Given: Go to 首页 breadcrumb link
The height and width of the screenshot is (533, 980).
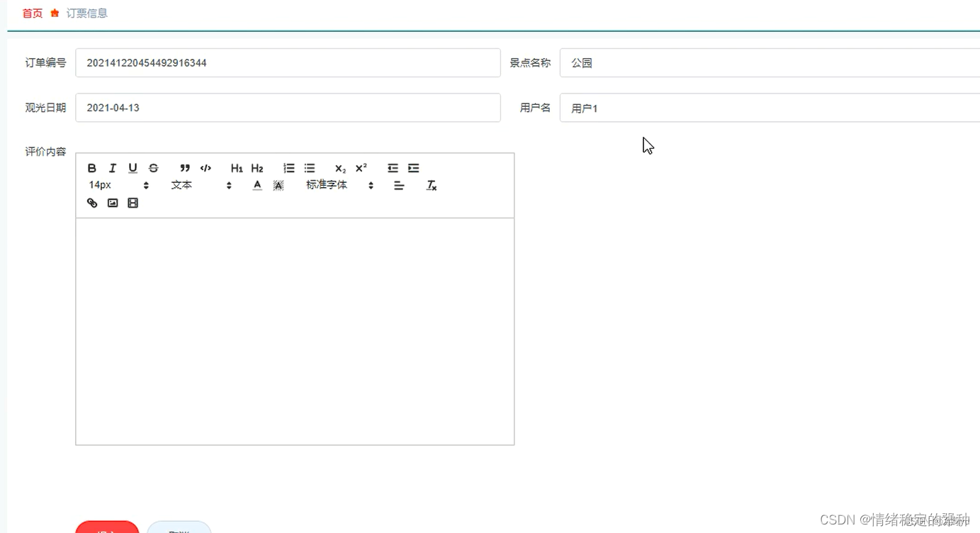Looking at the screenshot, I should coord(33,13).
